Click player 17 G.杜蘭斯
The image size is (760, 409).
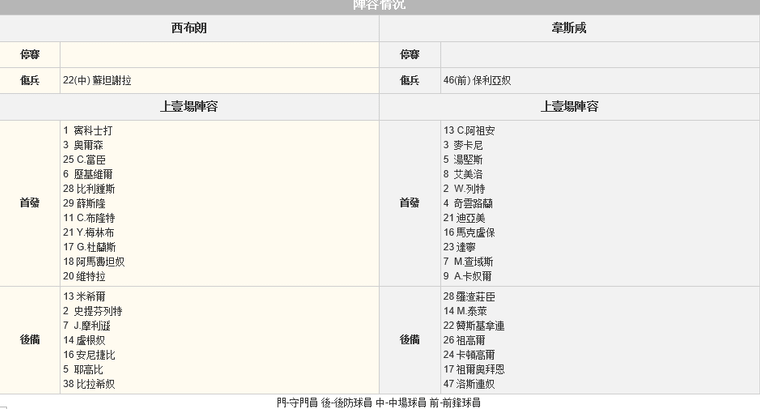(90, 247)
